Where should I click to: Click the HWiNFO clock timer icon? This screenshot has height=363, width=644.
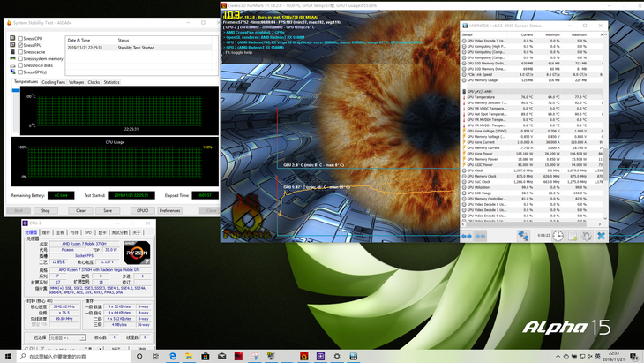(x=558, y=236)
